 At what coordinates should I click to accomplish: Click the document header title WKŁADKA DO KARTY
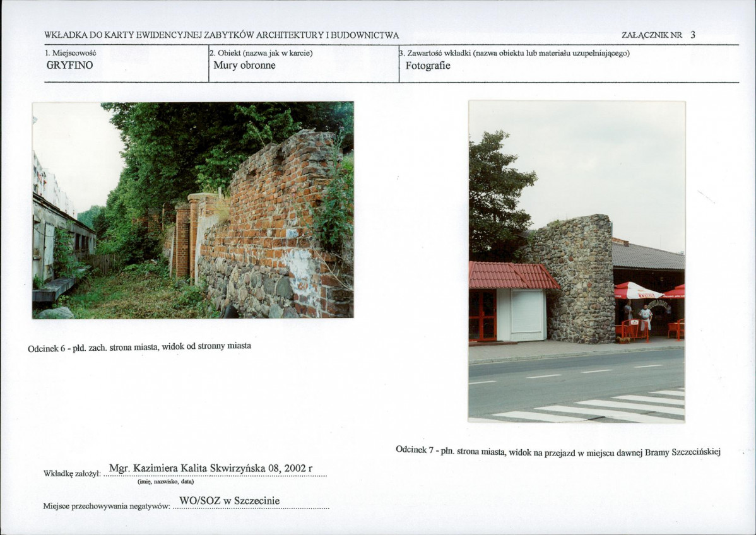point(221,35)
